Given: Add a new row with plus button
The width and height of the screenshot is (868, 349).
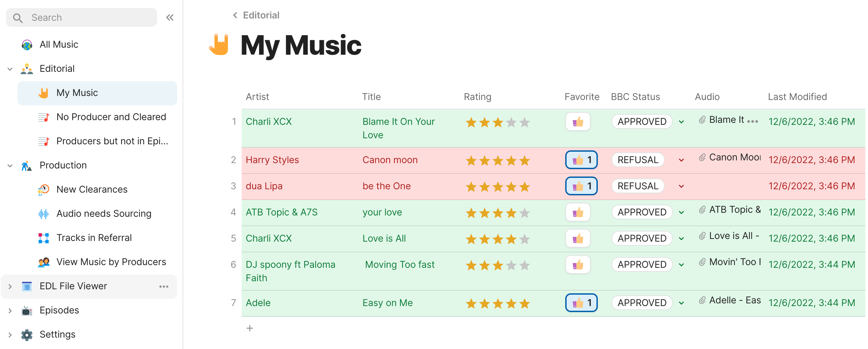Looking at the screenshot, I should [x=250, y=328].
